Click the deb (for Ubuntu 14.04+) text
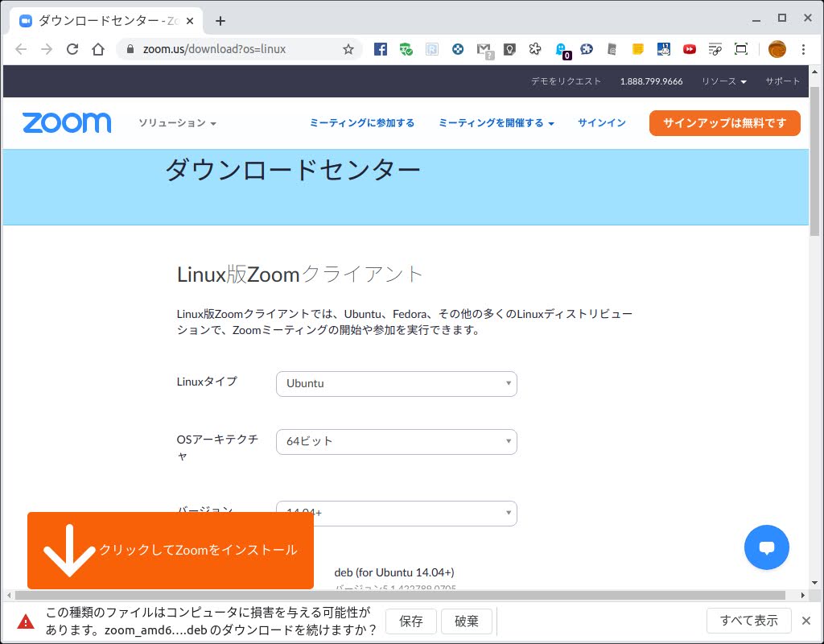Viewport: 824px width, 644px height. (394, 572)
